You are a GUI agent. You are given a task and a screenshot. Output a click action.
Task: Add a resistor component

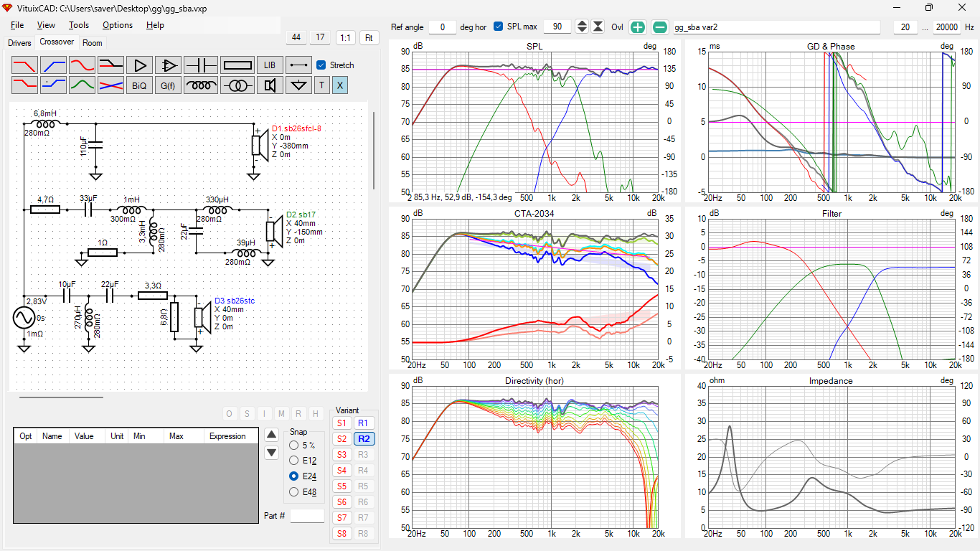[x=237, y=65]
